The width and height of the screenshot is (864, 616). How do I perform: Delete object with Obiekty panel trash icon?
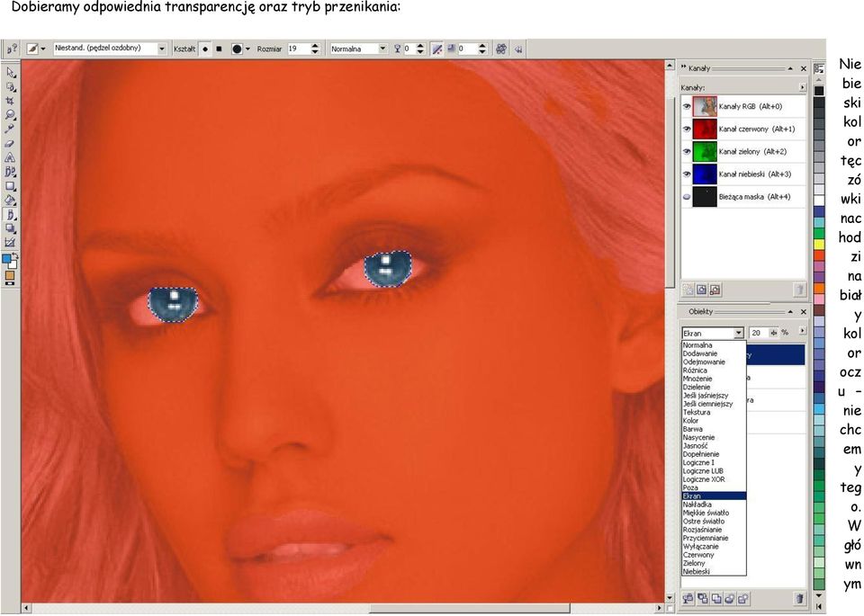click(x=799, y=598)
